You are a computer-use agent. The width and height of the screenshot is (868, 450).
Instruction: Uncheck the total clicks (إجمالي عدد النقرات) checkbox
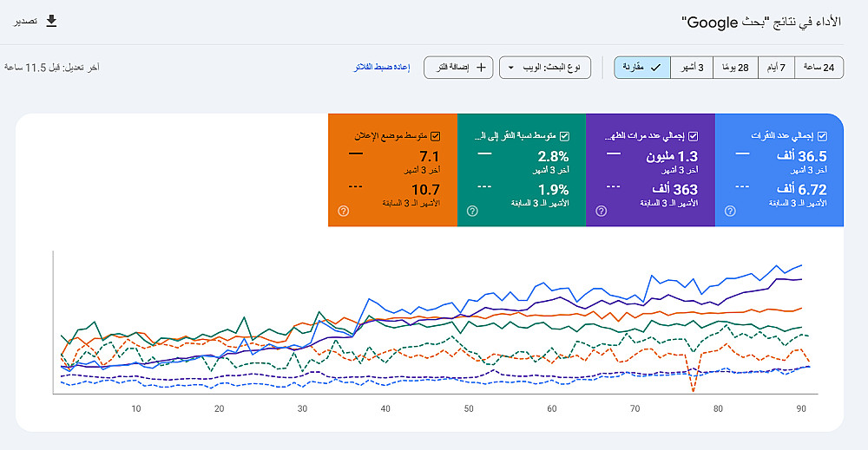(822, 136)
